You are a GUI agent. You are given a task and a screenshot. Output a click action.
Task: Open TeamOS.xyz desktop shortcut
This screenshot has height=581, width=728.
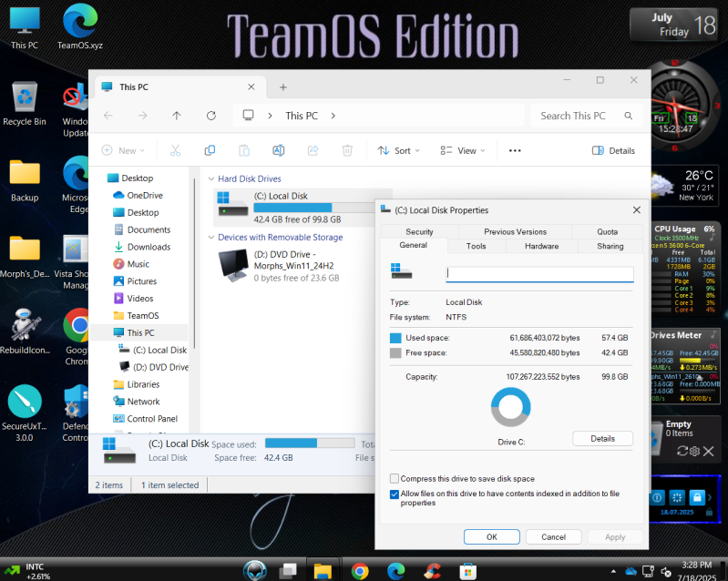[80, 28]
